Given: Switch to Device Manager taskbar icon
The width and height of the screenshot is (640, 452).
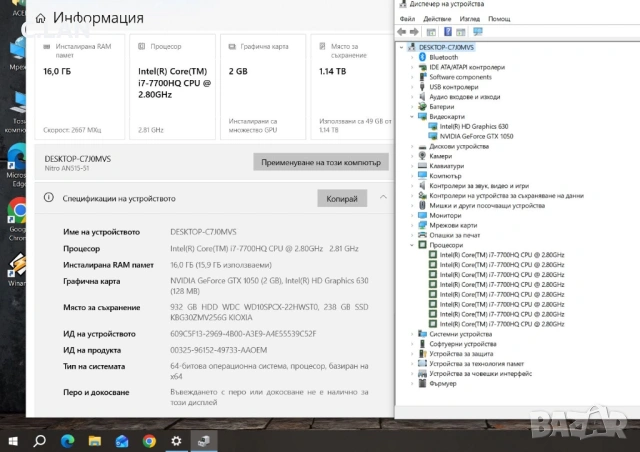Looking at the screenshot, I should 204,441.
